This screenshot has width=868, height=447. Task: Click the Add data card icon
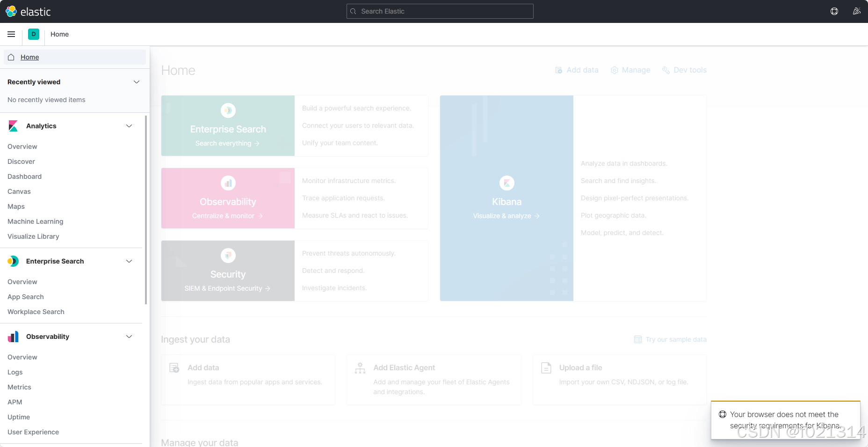tap(174, 368)
